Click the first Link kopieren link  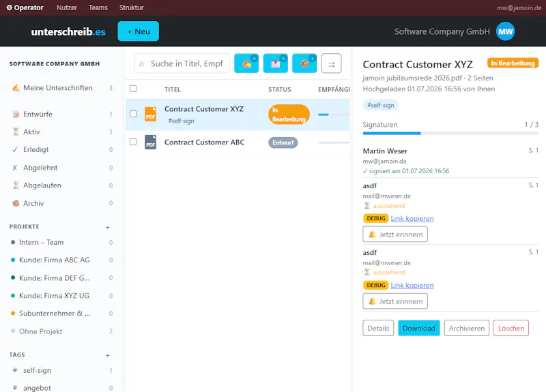coord(412,218)
